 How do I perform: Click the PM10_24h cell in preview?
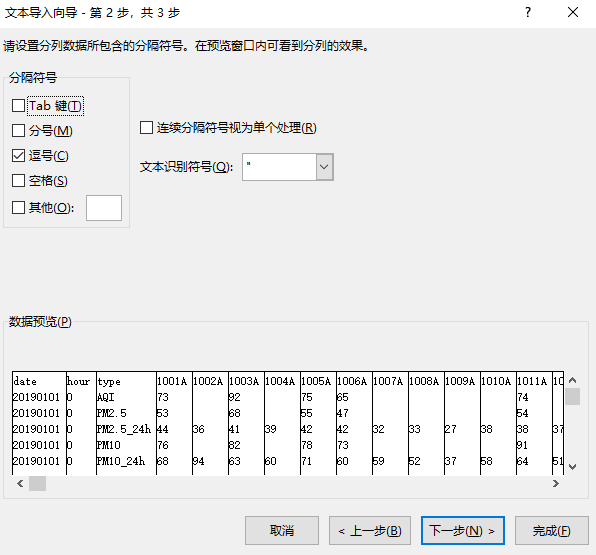coord(121,461)
